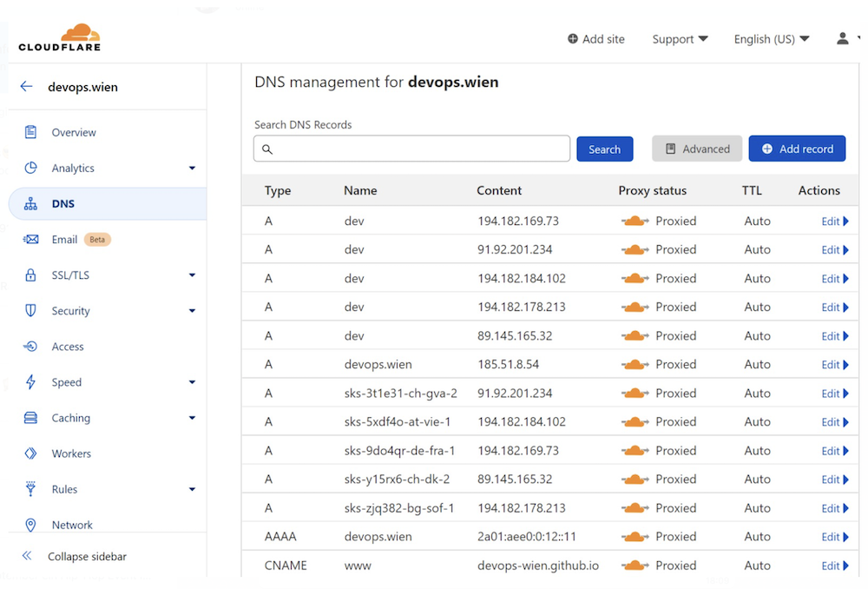Toggle proxy cloud for dev 194.182.184.102
Viewport: 868px width, 589px height.
(635, 279)
